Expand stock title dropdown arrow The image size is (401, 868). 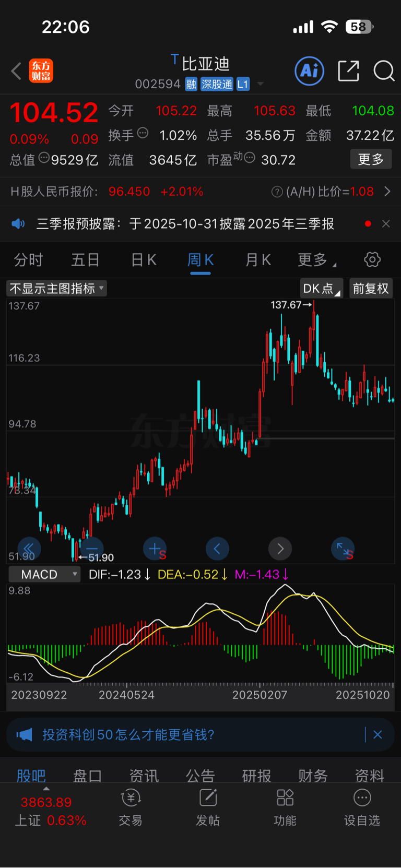pyautogui.click(x=260, y=84)
